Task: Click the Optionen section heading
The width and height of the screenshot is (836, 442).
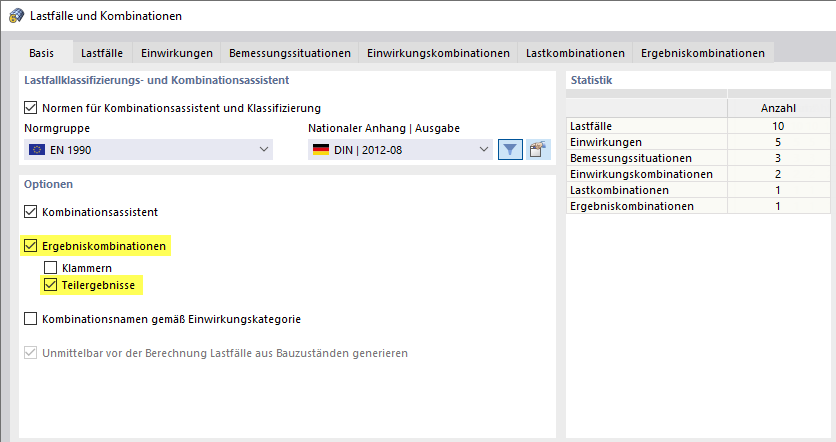Action: click(x=49, y=184)
